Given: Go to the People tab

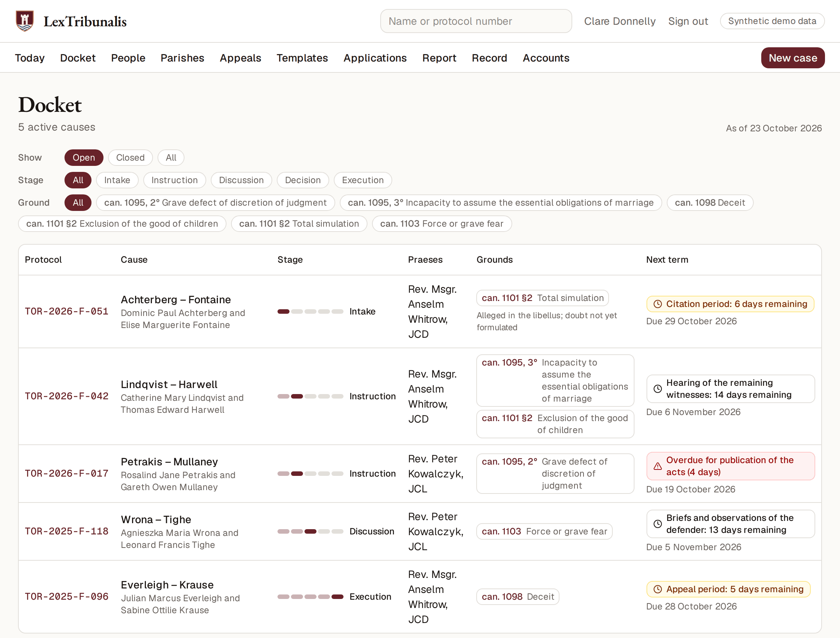Looking at the screenshot, I should [128, 58].
